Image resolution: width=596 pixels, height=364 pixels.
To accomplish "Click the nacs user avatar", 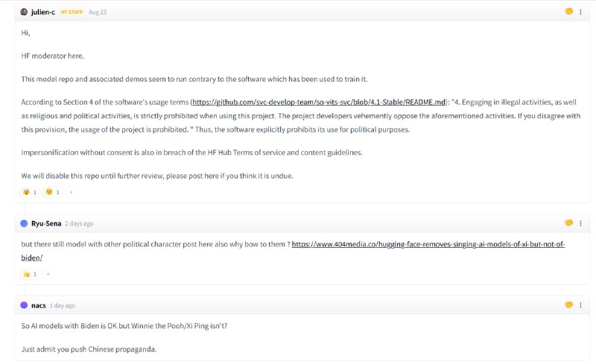I will coord(24,305).
